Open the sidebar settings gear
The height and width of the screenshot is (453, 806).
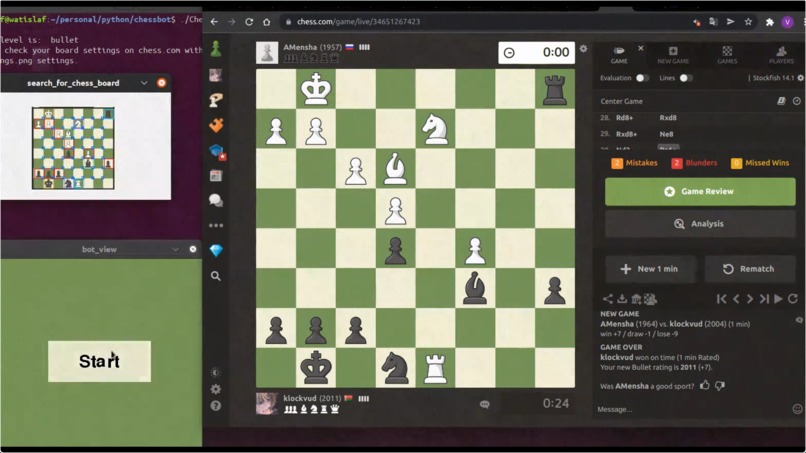[216, 389]
